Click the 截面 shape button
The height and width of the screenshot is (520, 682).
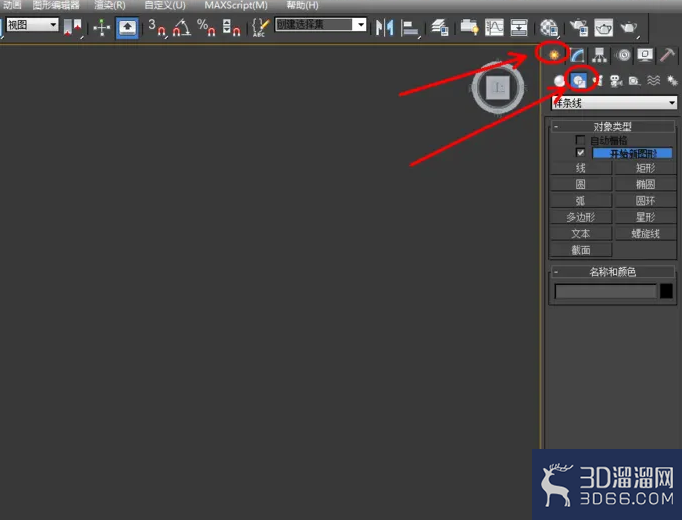[x=581, y=250]
